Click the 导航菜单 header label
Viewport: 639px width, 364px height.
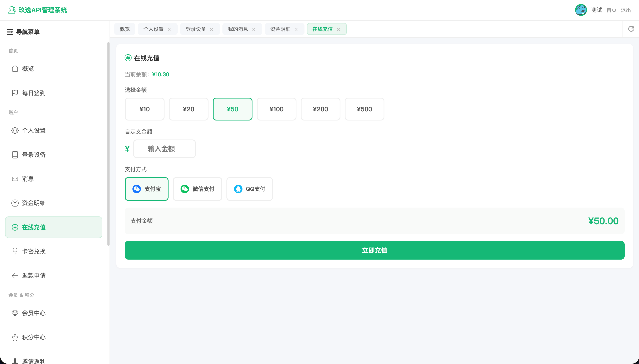pos(28,32)
